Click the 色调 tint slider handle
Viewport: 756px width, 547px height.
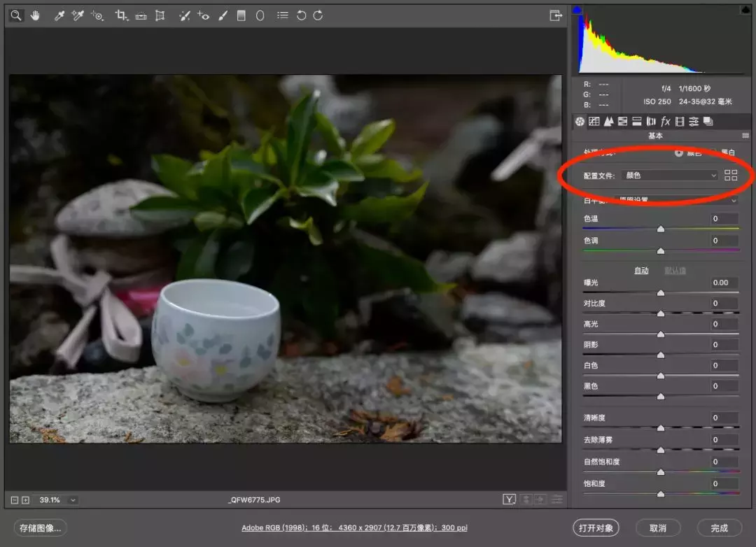pyautogui.click(x=661, y=251)
